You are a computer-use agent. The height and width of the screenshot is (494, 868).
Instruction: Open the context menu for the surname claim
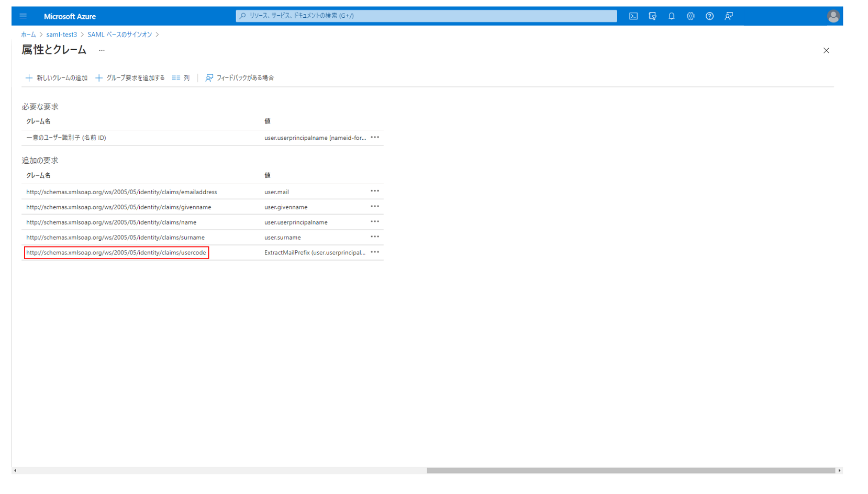[x=375, y=237]
